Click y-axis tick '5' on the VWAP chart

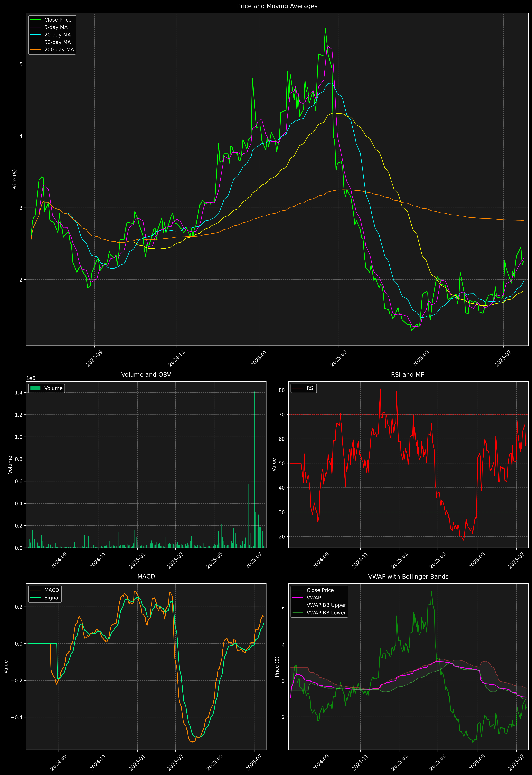(x=283, y=609)
